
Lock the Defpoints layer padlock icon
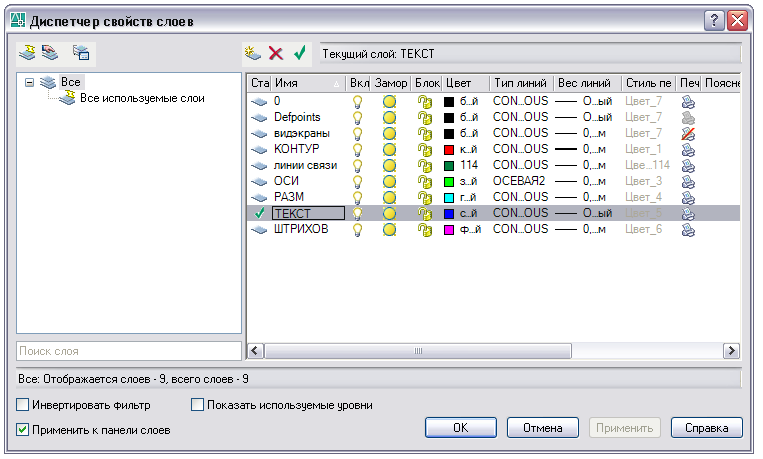click(x=425, y=118)
